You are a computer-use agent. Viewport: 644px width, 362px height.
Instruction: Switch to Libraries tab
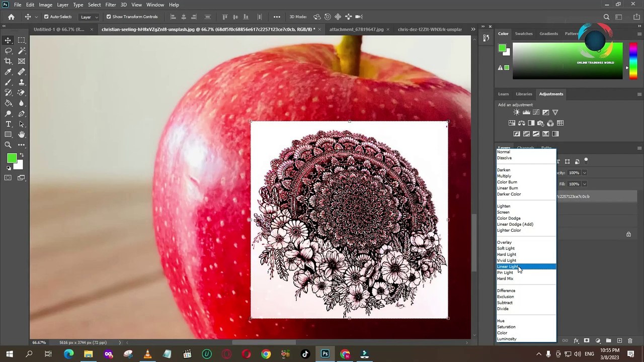click(x=524, y=94)
